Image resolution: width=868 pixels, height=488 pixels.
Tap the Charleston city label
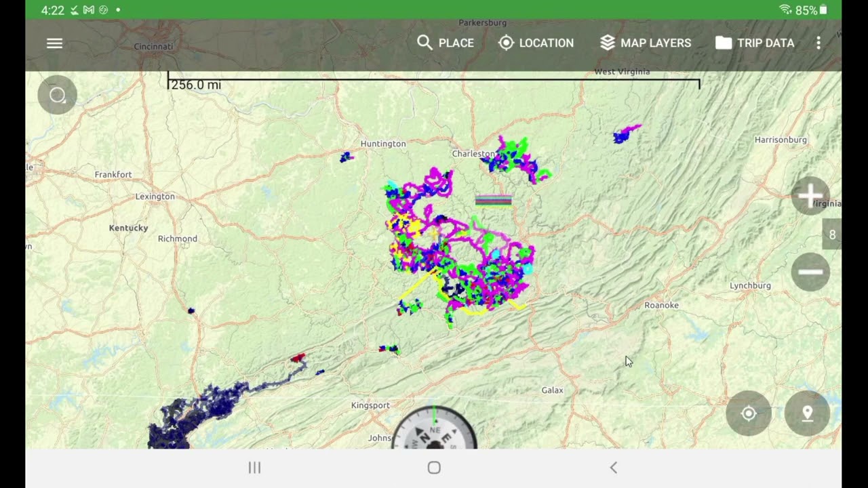point(473,154)
